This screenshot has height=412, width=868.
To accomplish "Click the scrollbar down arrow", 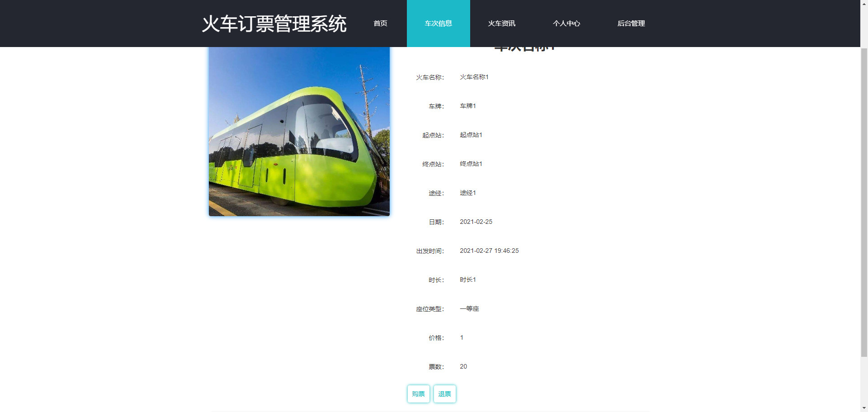I will 864,408.
